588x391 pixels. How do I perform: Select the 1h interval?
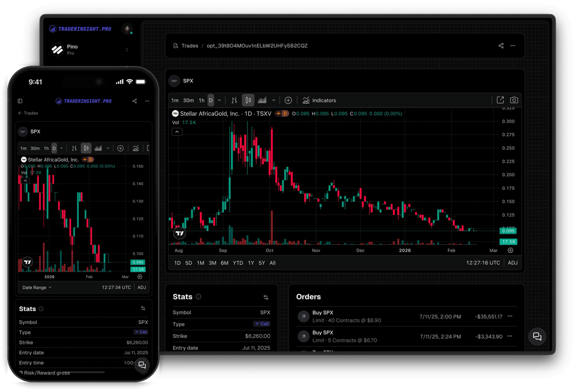point(202,100)
